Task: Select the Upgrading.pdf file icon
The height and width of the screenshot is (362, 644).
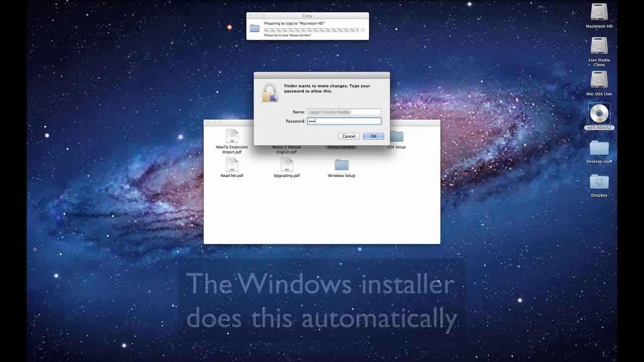Action: pos(287,164)
